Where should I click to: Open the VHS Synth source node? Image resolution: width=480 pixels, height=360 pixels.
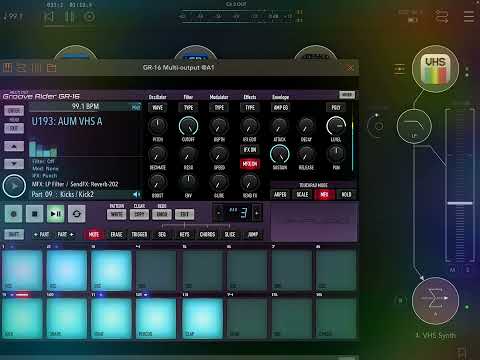[x=435, y=70]
